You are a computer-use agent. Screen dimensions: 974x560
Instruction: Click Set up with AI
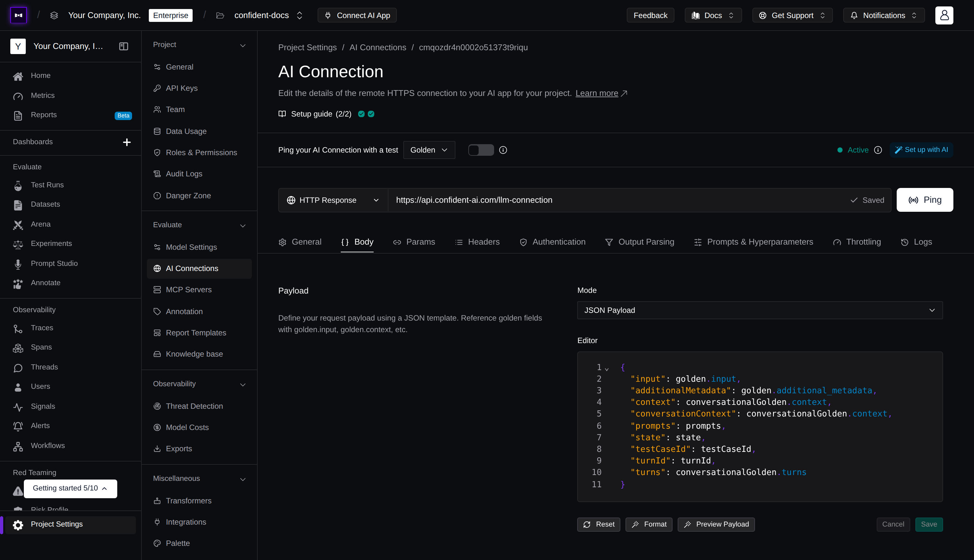921,150
